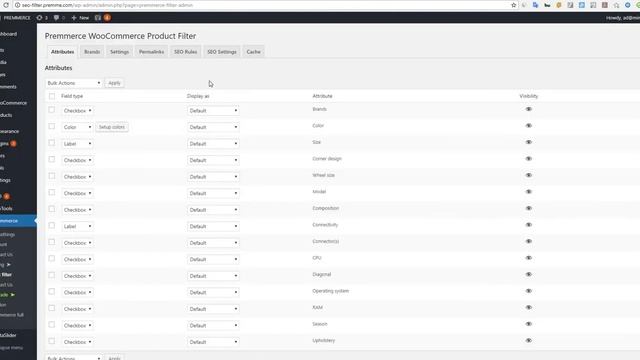The height and width of the screenshot is (360, 640).
Task: Open the Display as dropdown for Connectivity
Action: [x=213, y=226]
